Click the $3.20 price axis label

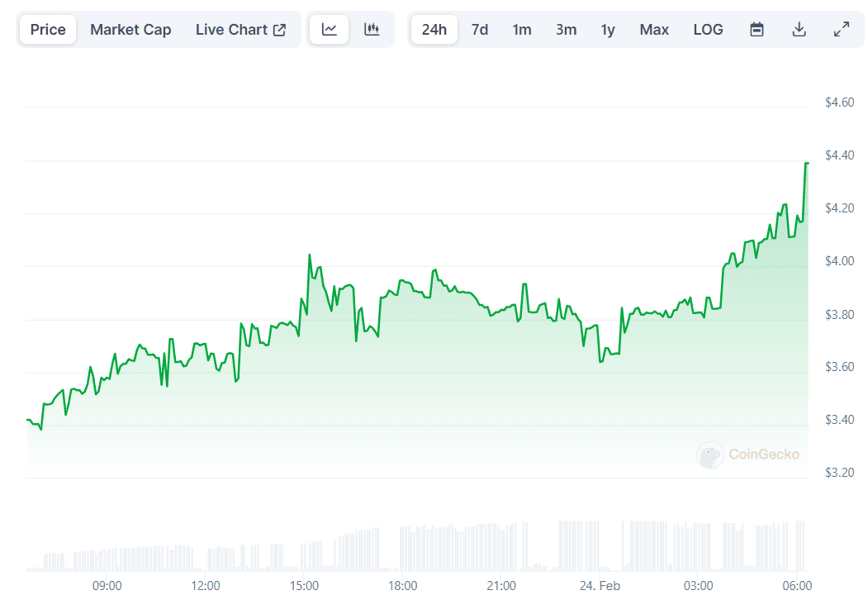(839, 473)
